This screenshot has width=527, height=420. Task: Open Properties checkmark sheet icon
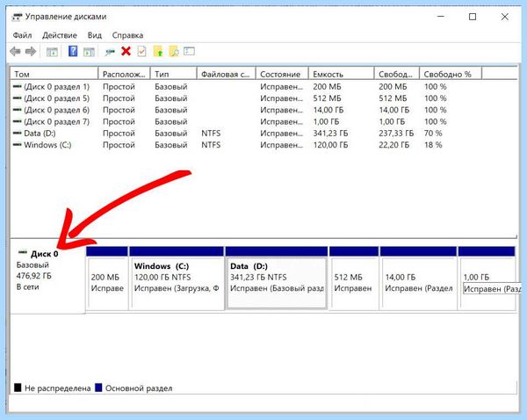[141, 52]
